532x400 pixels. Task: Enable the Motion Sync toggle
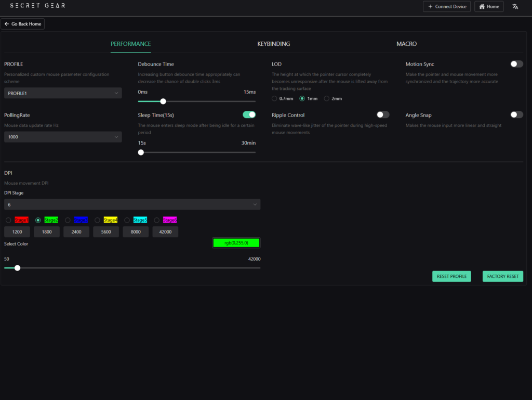pyautogui.click(x=516, y=64)
